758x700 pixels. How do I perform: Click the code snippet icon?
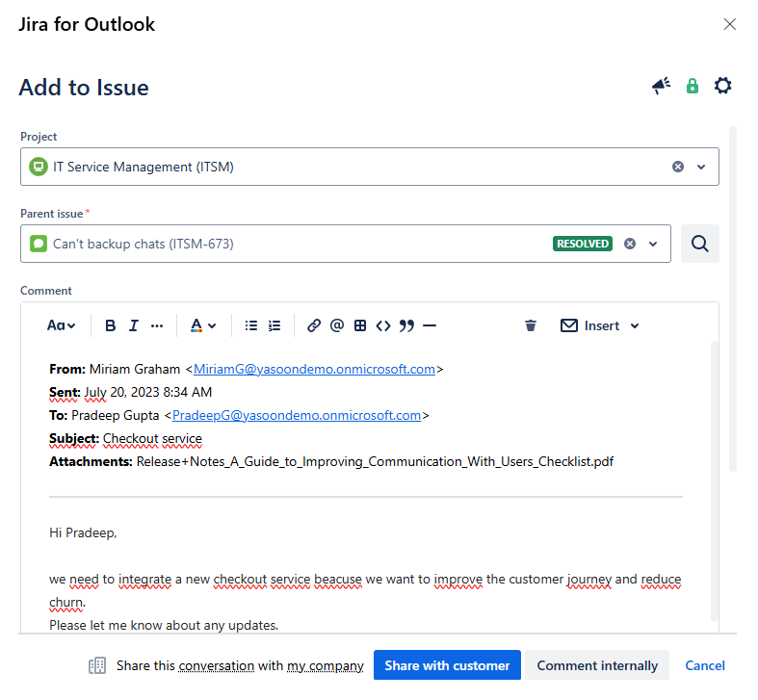(383, 325)
